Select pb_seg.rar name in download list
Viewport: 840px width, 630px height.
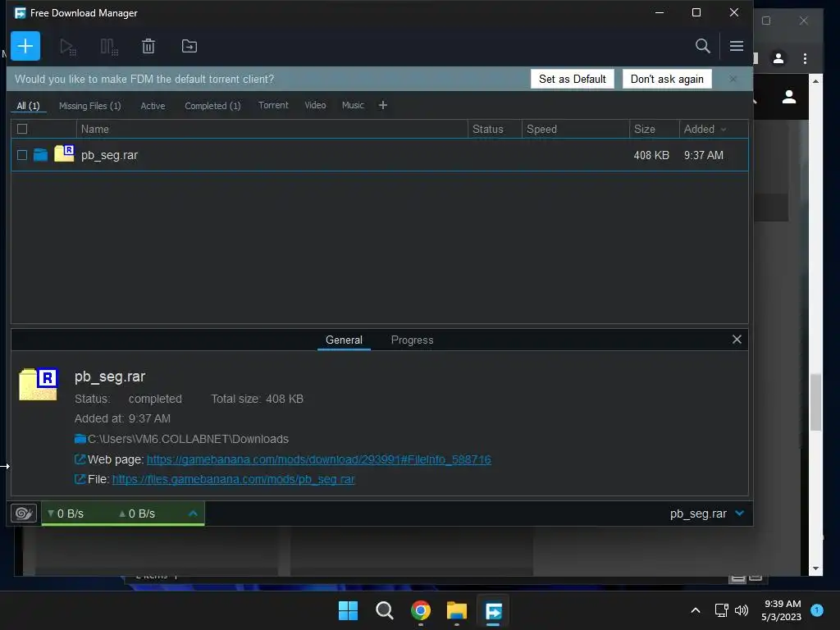point(109,155)
